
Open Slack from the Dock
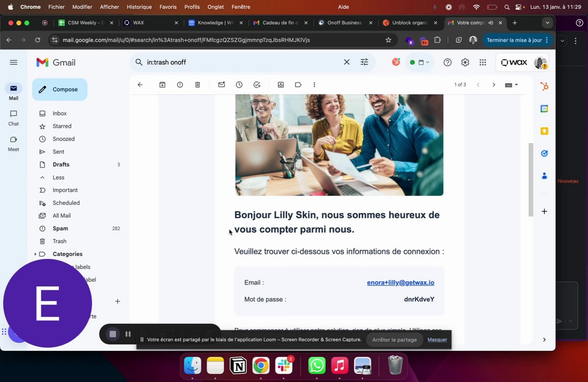click(284, 366)
